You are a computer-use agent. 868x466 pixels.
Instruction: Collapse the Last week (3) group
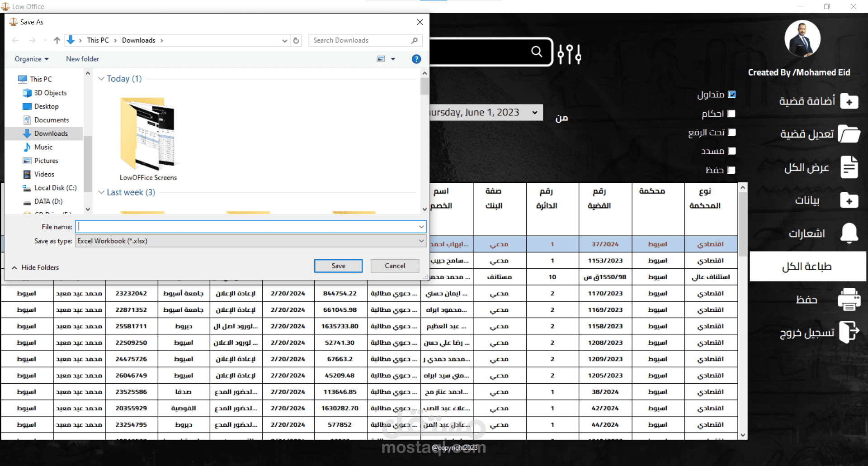(101, 192)
